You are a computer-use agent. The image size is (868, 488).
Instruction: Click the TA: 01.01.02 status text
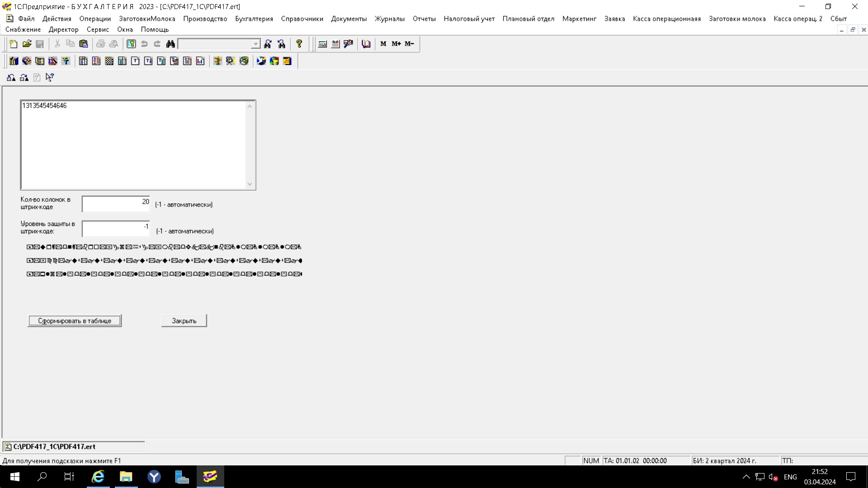pos(635,461)
